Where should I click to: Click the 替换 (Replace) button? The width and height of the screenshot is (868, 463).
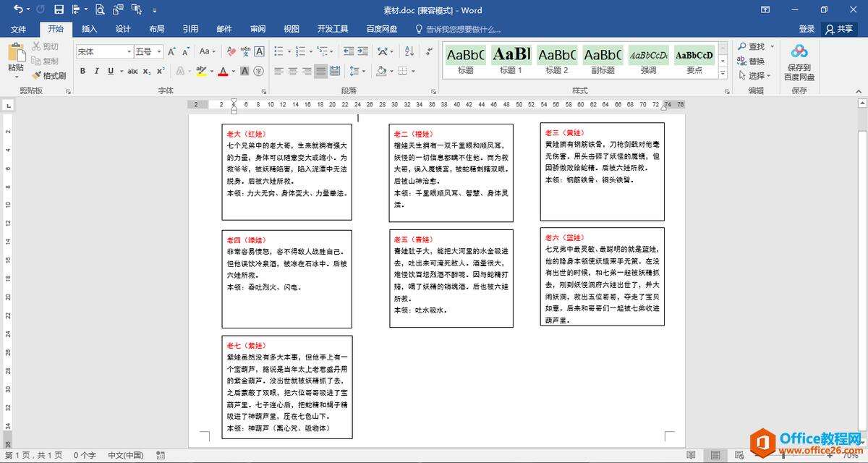[x=752, y=61]
